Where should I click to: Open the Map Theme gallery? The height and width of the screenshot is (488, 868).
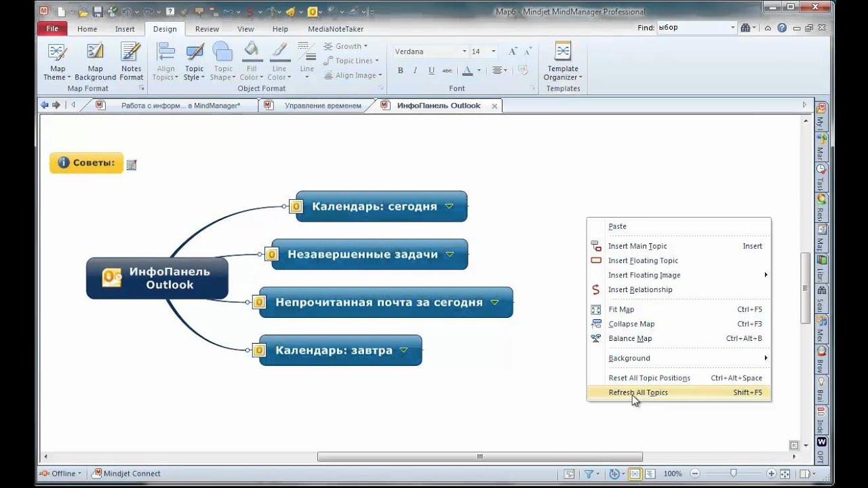(57, 62)
